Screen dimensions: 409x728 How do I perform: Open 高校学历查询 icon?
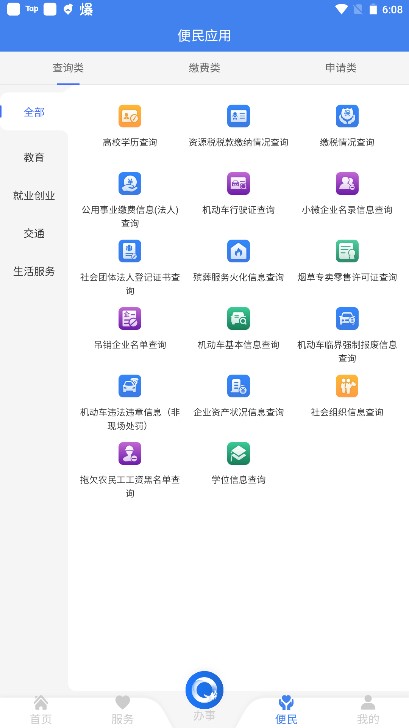130,116
